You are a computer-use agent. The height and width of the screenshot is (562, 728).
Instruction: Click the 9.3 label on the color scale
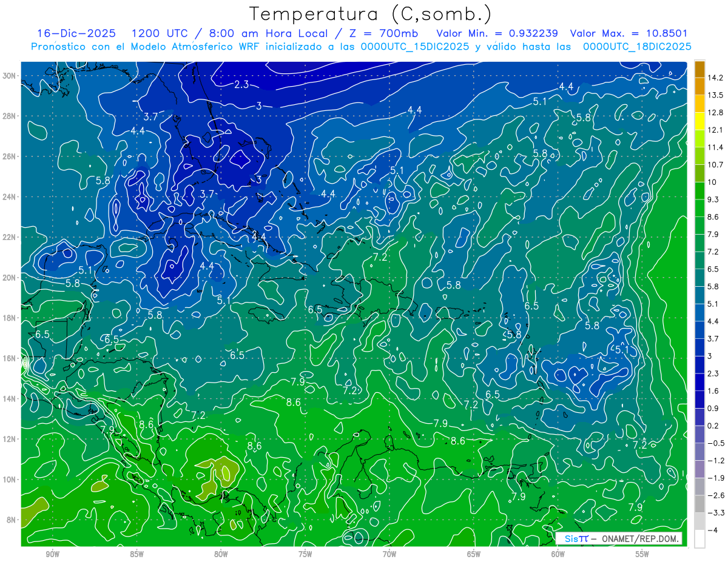point(713,199)
